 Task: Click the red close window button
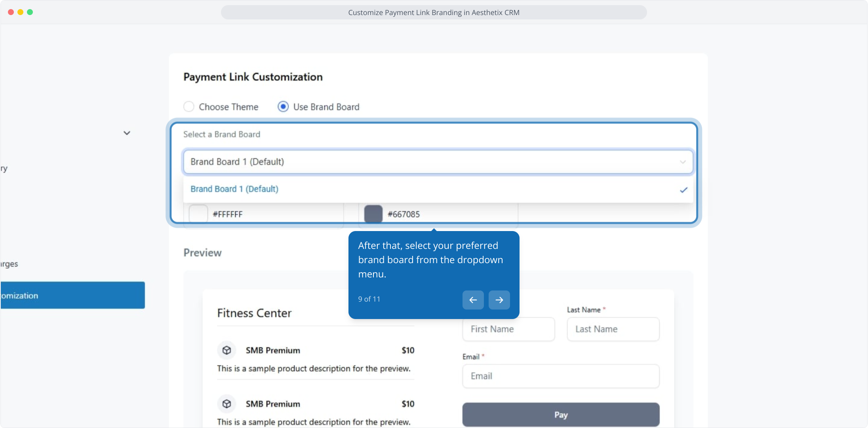pos(11,12)
